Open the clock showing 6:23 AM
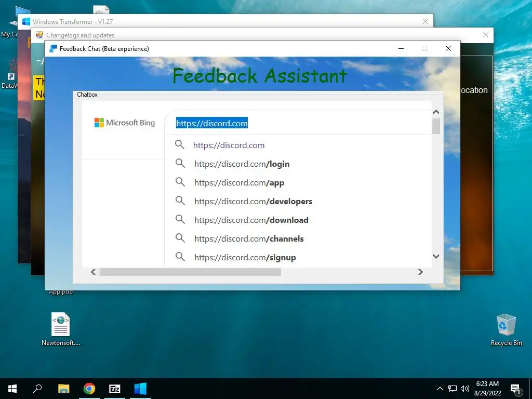532x399 pixels. [487, 389]
